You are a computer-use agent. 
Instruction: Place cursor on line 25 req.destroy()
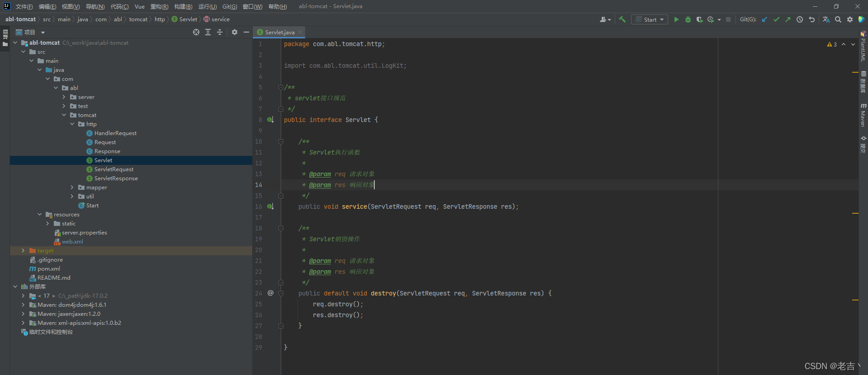(338, 304)
